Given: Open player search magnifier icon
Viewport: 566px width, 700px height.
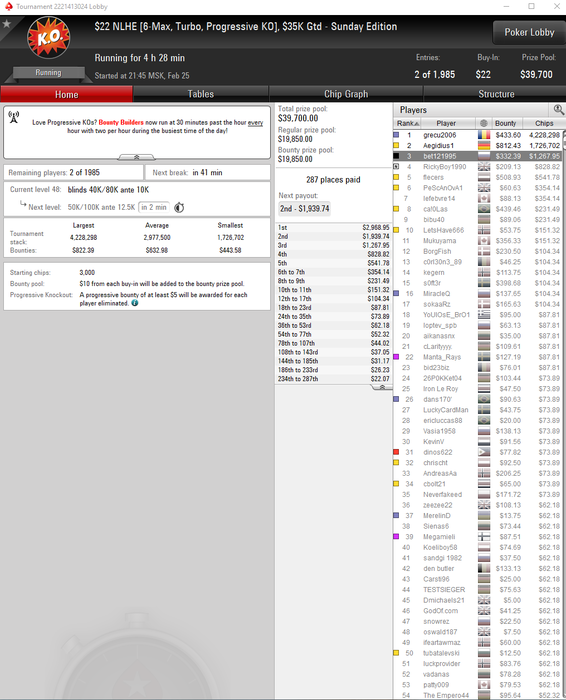Looking at the screenshot, I should [558, 109].
